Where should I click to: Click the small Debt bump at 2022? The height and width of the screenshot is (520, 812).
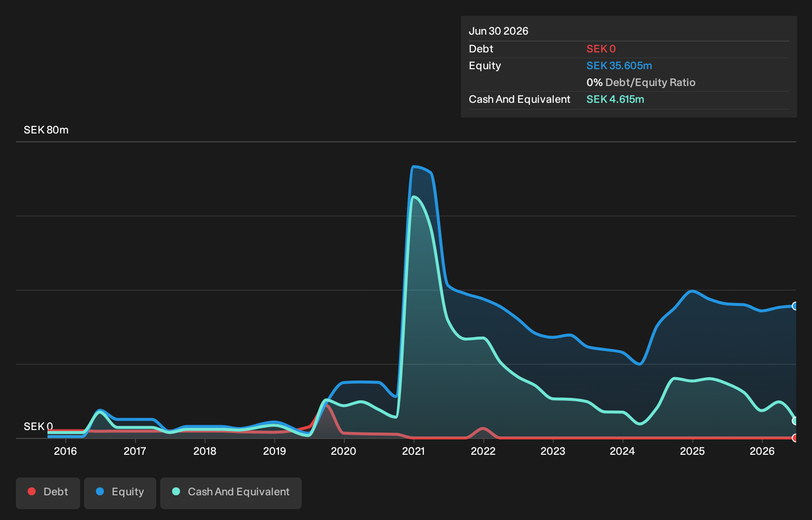[x=483, y=429]
